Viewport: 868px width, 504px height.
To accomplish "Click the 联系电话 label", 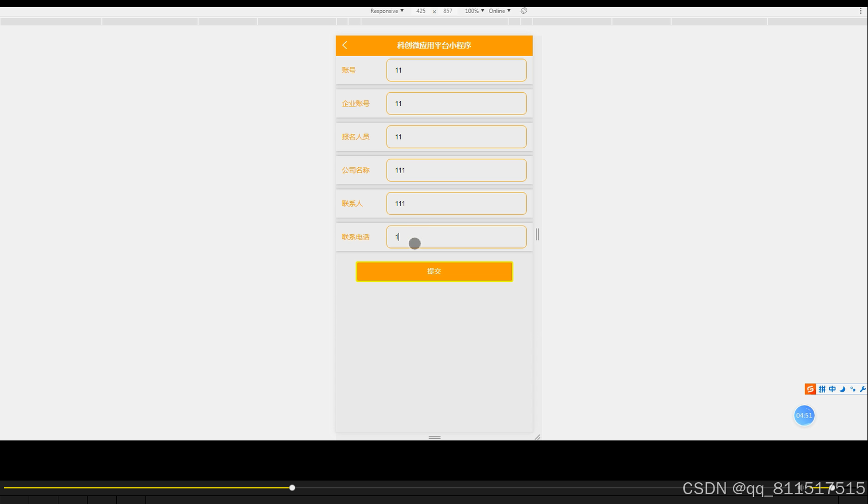I will click(x=356, y=237).
